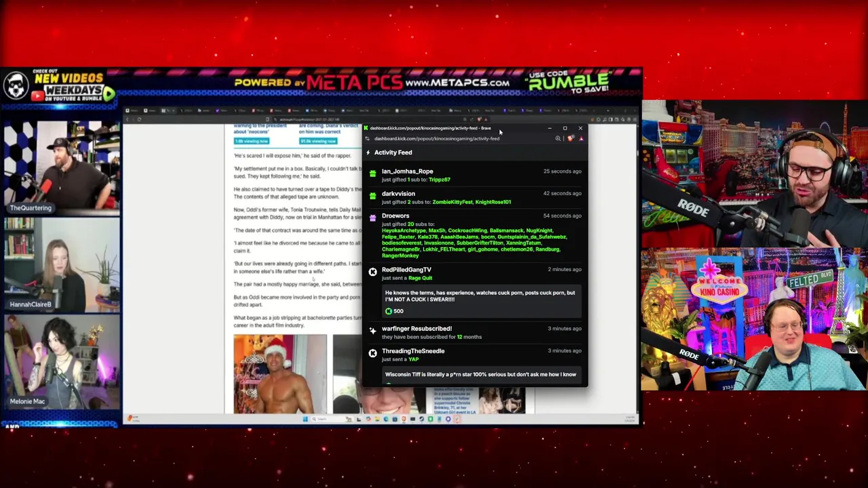Click the 'about neocons' headline link in the article

pyautogui.click(x=251, y=131)
